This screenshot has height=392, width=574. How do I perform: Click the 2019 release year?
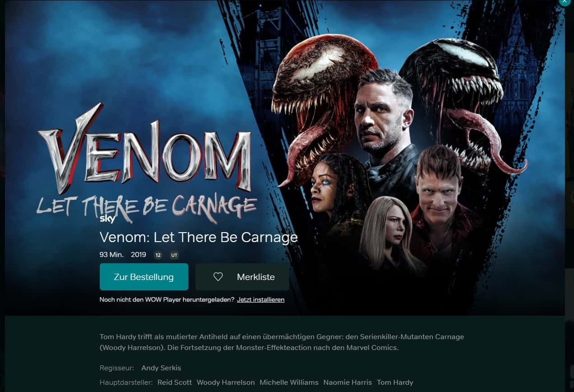tap(139, 255)
